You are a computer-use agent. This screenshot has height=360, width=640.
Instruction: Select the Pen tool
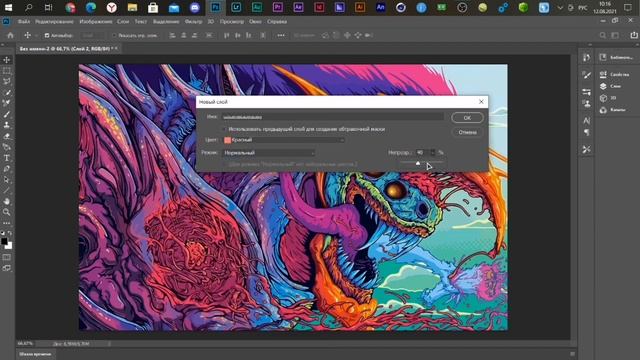pyautogui.click(x=7, y=169)
